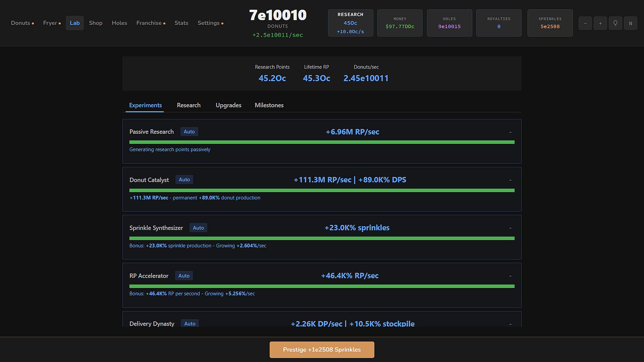Select the Lab nav item
This screenshot has width=644, height=362.
[74, 23]
